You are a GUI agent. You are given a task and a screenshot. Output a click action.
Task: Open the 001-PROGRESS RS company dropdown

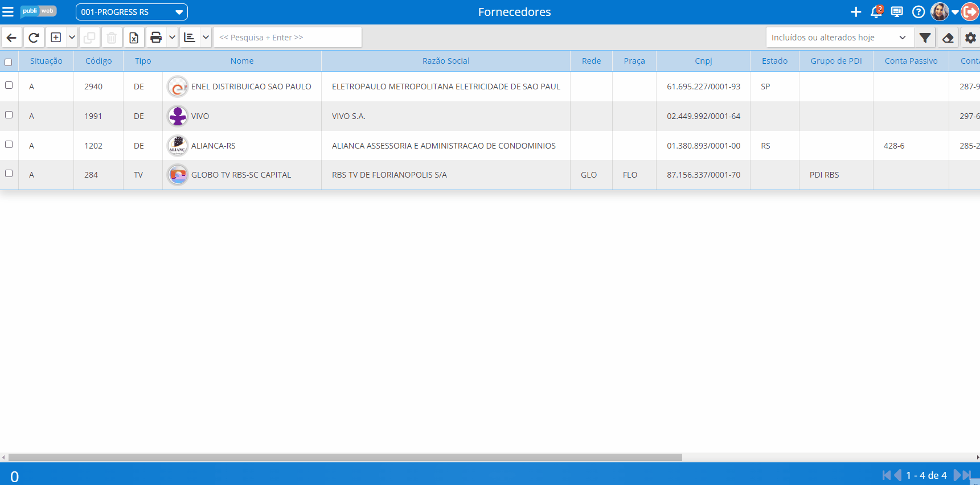[x=132, y=12]
